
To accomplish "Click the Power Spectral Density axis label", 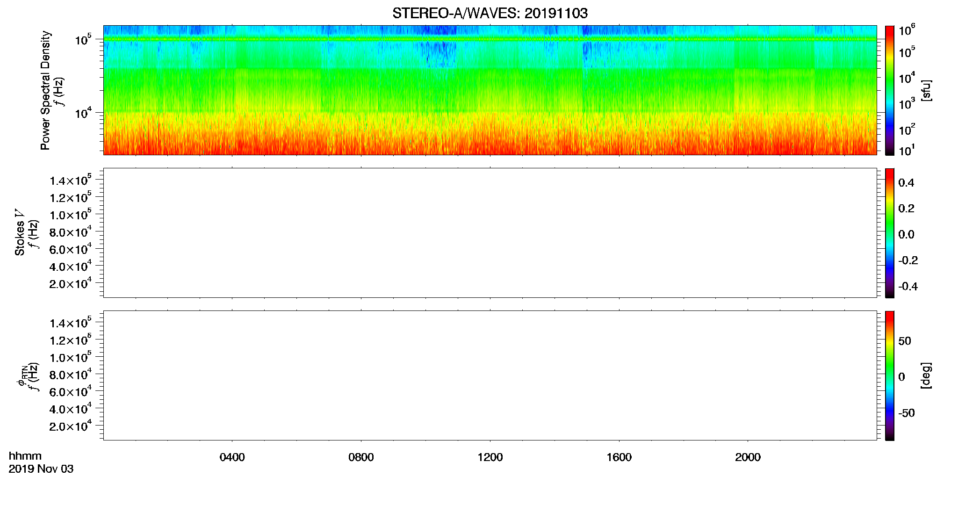I will coord(45,90).
